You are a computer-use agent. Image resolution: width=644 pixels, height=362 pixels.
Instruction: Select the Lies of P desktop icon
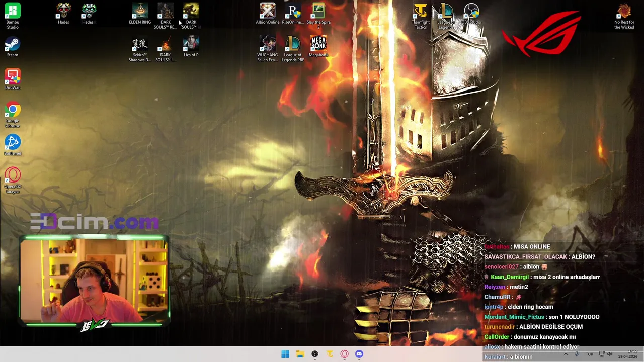(191, 46)
